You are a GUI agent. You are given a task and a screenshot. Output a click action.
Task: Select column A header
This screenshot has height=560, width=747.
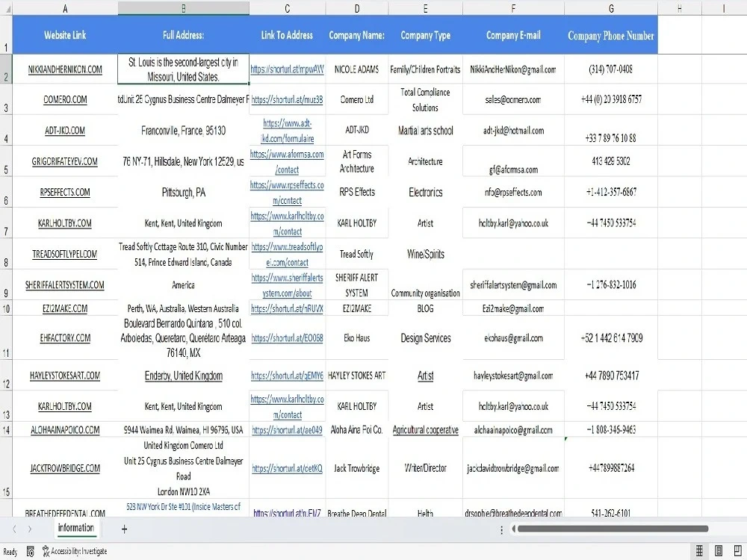[x=65, y=8]
